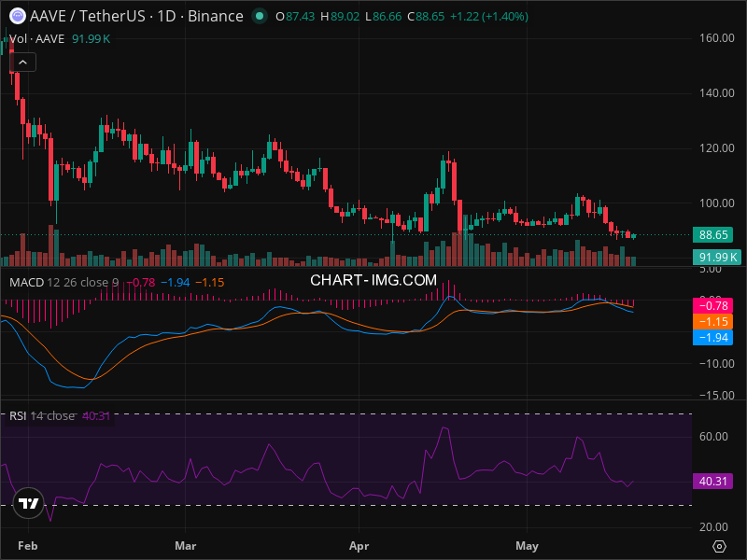Click the +1.22 (+1.40%) change value
The height and width of the screenshot is (560, 747).
489,17
